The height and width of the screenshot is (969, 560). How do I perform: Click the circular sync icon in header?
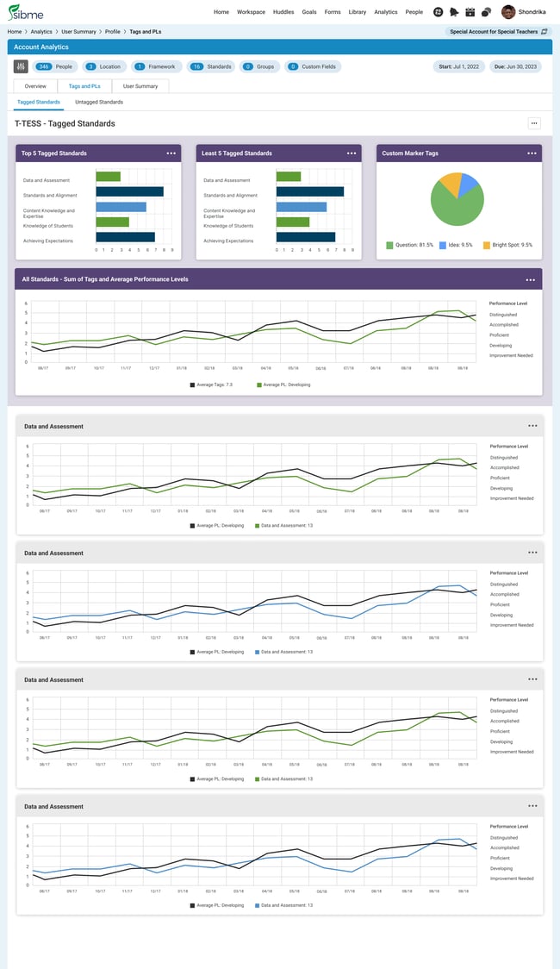coord(439,12)
